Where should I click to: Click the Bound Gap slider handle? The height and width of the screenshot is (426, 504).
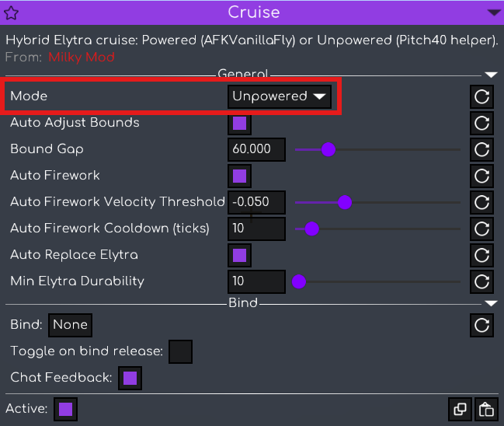[328, 149]
